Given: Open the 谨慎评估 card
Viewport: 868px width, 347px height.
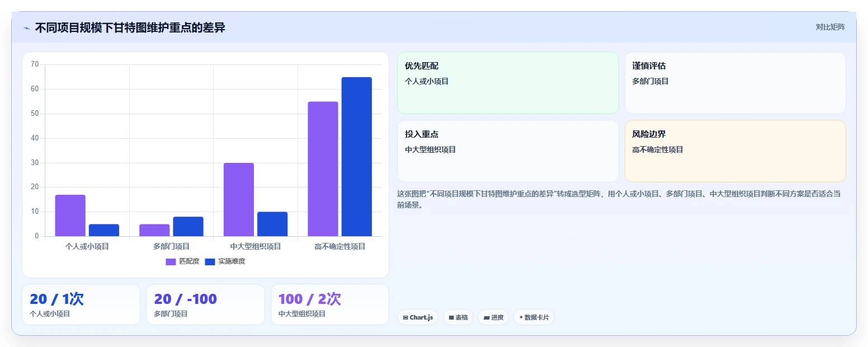Looking at the screenshot, I should (x=735, y=83).
